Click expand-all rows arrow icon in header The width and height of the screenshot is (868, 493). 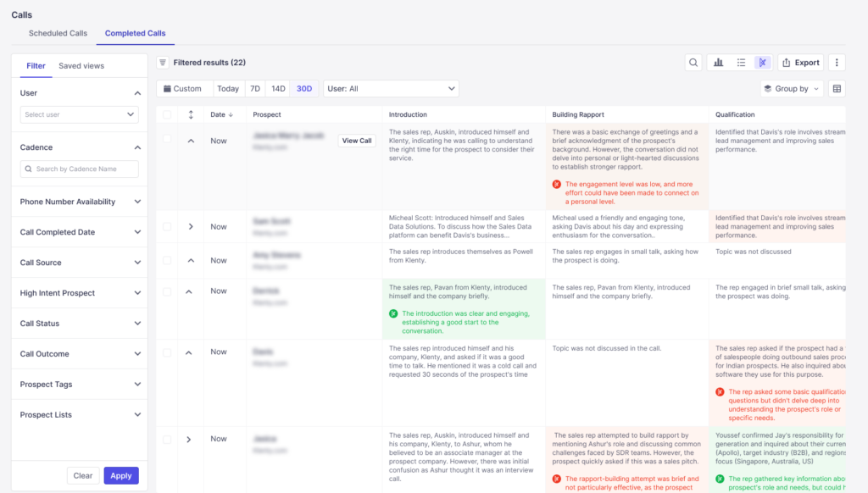pos(191,114)
